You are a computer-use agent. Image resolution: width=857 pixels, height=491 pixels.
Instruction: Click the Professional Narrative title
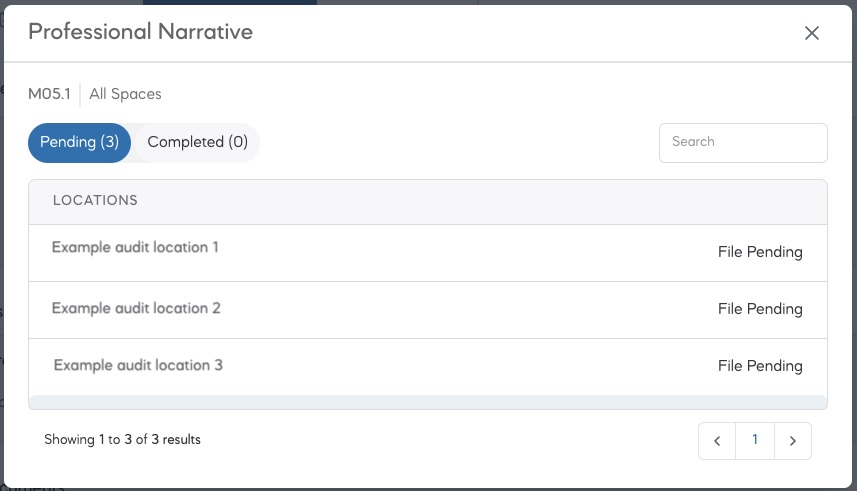pos(140,32)
